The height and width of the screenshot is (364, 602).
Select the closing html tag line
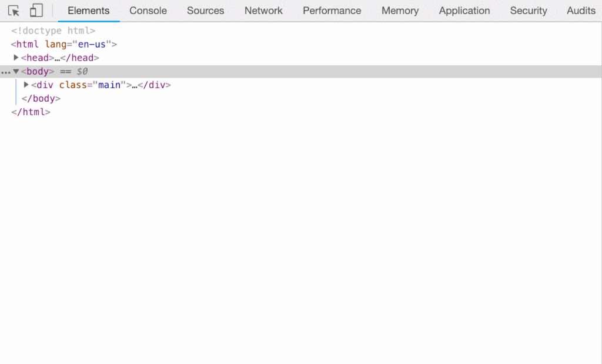[31, 112]
